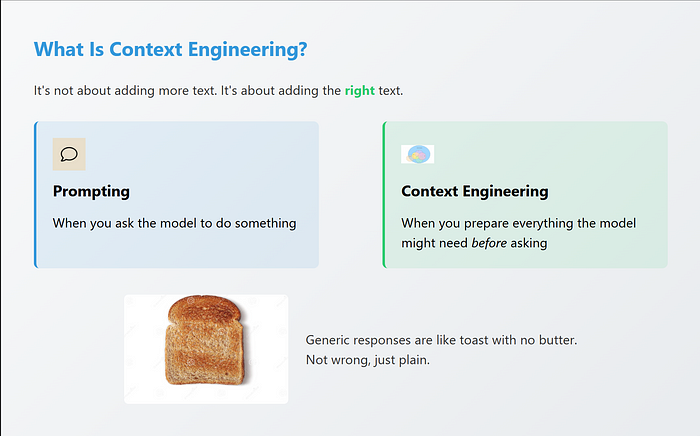Click the green accent bar of Context Engineering card

pyautogui.click(x=384, y=195)
